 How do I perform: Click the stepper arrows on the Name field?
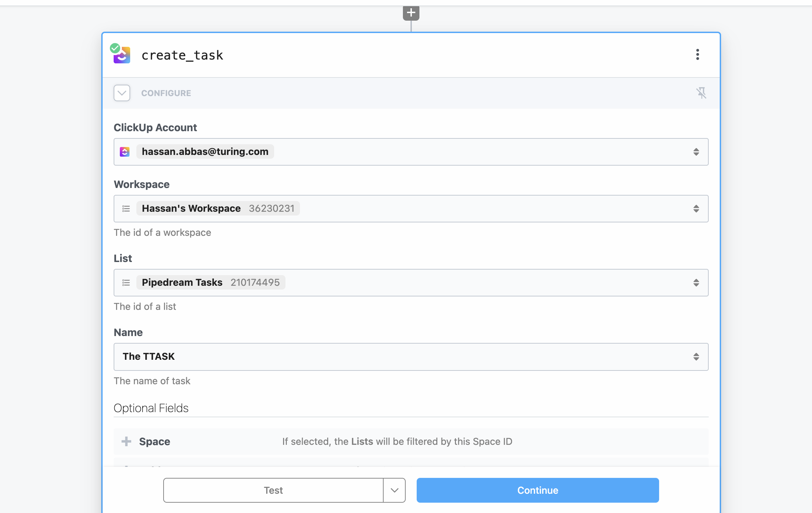click(696, 357)
